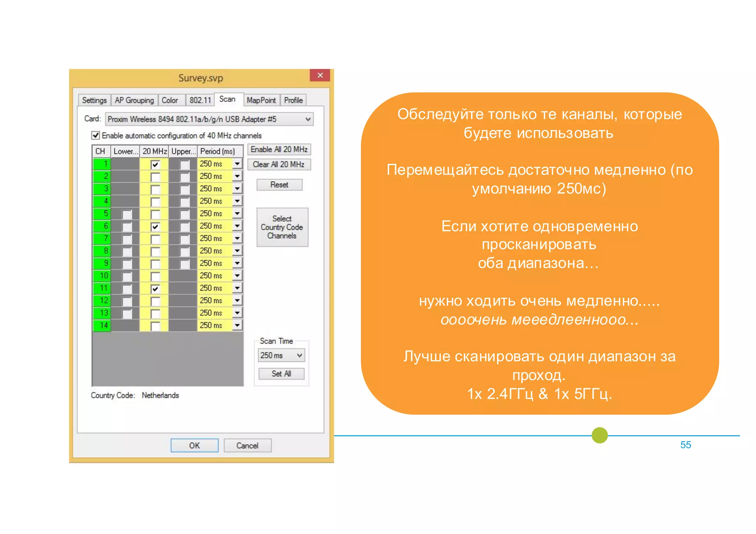Switch to the MapPoint tab
The height and width of the screenshot is (534, 756).
click(x=261, y=100)
